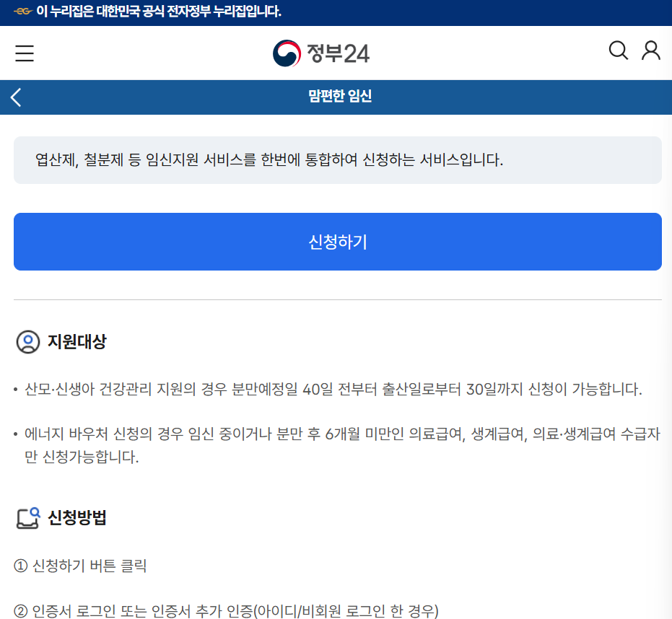The height and width of the screenshot is (619, 672).
Task: Click step ② 인증서 로그인 text
Action: (x=227, y=611)
